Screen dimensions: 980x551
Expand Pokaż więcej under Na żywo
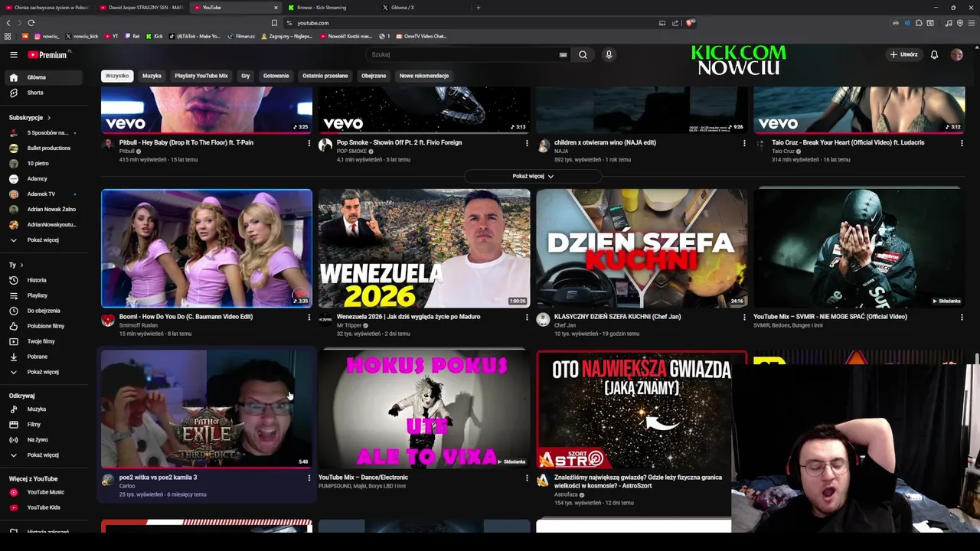[x=43, y=455]
